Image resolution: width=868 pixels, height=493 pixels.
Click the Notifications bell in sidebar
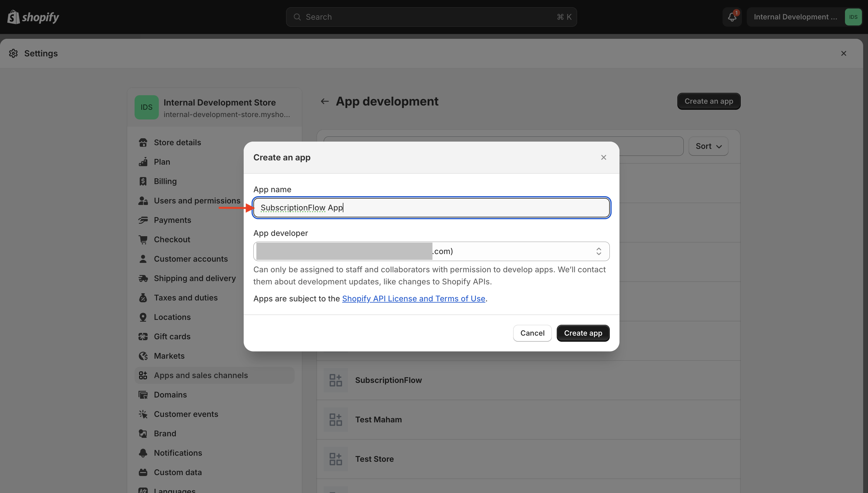(x=143, y=453)
